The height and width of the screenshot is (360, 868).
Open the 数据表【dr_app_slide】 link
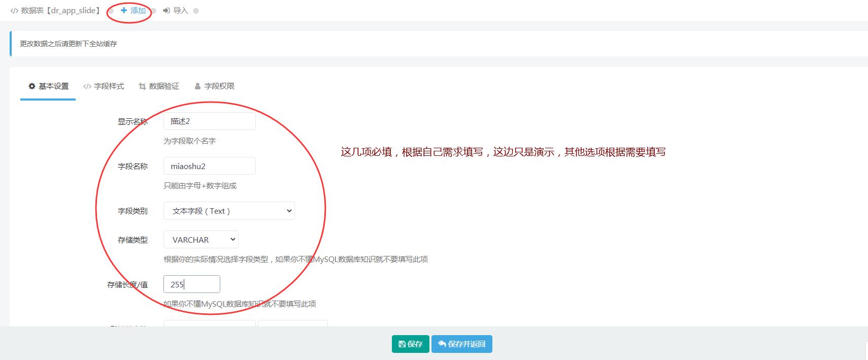[x=55, y=11]
